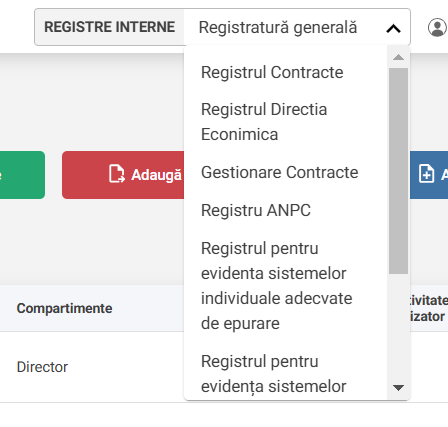
Task: Choose the last partially visible Registrul pentru evidența sistemelor
Action: click(274, 374)
